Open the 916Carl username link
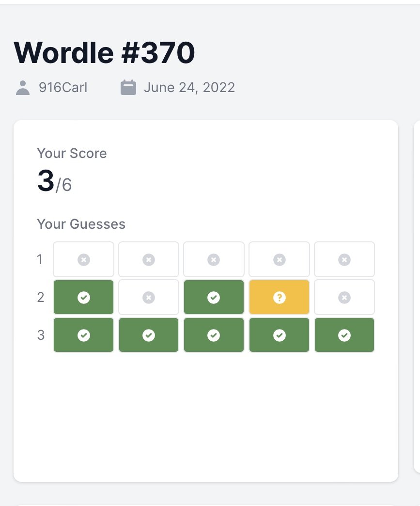The height and width of the screenshot is (506, 420). [63, 87]
